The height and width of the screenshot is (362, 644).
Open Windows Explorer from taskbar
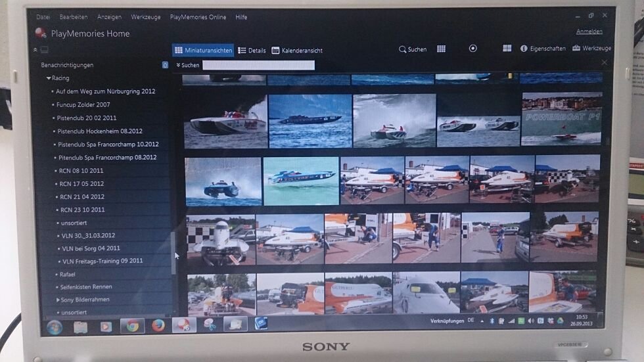(80, 327)
